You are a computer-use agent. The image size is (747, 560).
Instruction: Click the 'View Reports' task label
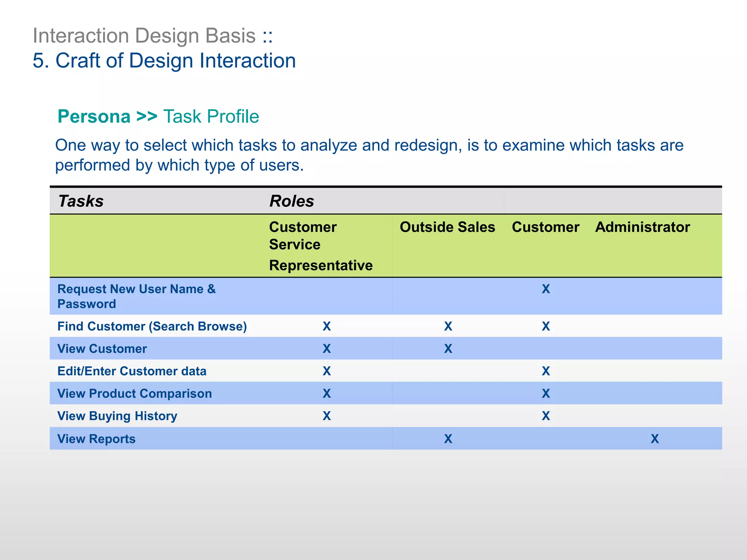point(96,439)
